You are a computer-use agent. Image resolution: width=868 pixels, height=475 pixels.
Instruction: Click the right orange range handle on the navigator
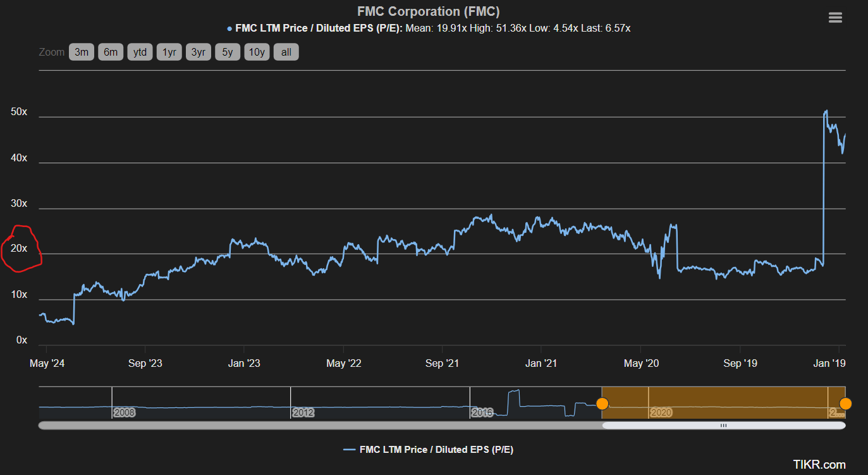(x=846, y=403)
